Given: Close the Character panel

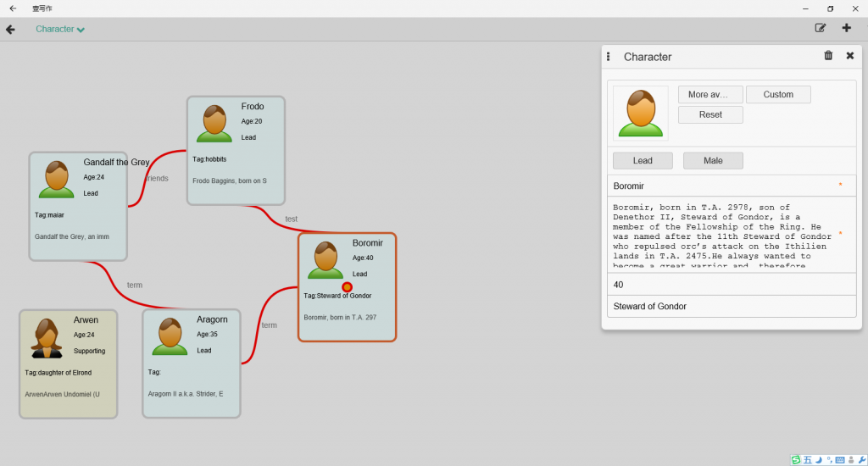Looking at the screenshot, I should click(849, 55).
